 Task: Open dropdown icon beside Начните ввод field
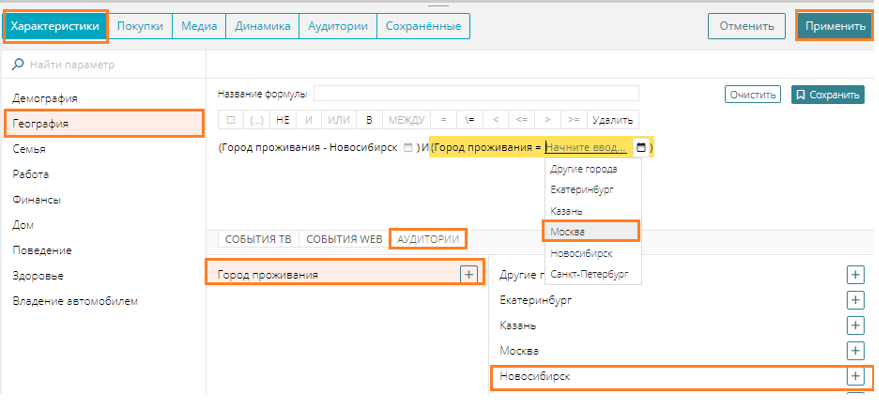(x=640, y=148)
